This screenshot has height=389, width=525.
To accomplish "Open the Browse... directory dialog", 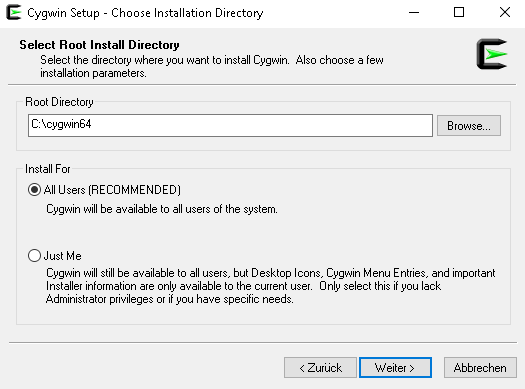I will tap(469, 126).
